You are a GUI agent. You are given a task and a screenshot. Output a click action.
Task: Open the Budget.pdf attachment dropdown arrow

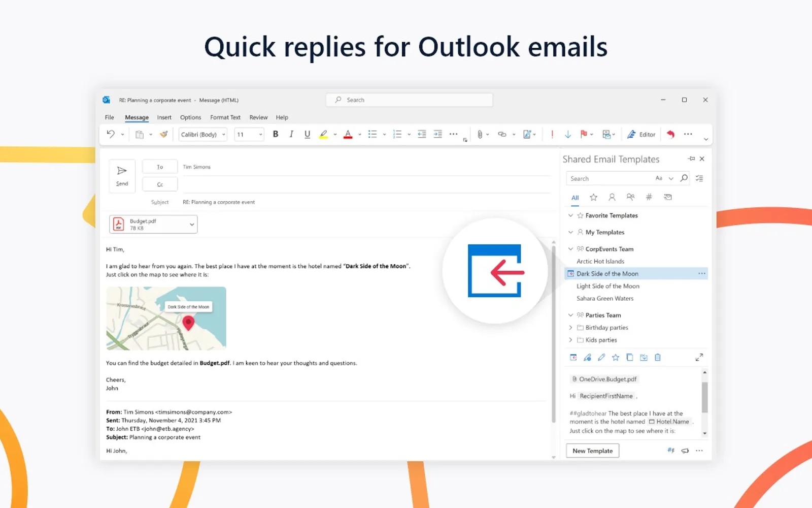point(192,225)
